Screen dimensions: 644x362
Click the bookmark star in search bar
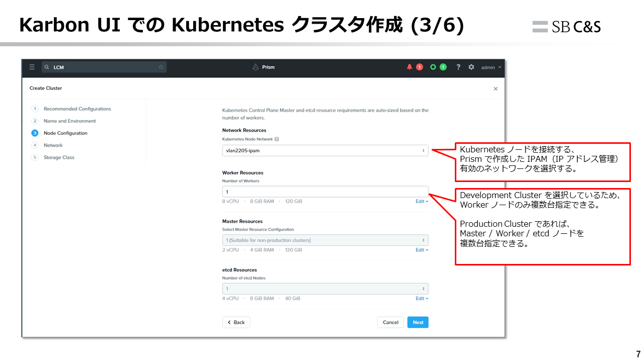click(161, 67)
